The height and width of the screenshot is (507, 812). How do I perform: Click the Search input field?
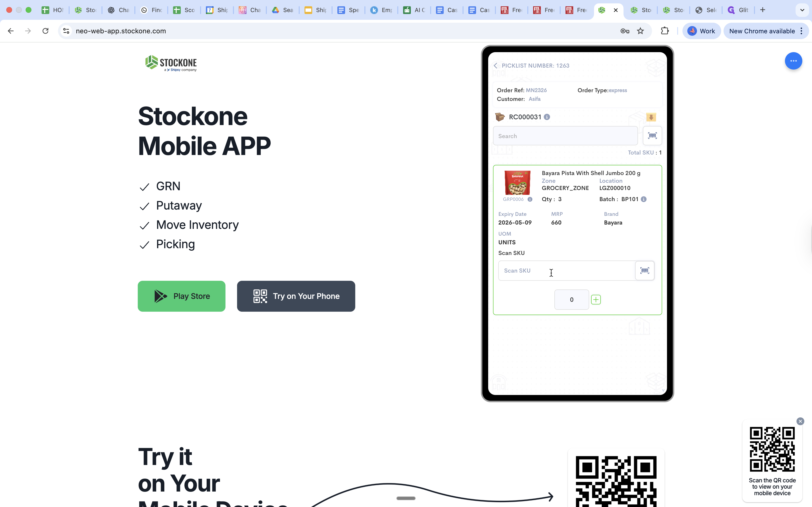565,136
